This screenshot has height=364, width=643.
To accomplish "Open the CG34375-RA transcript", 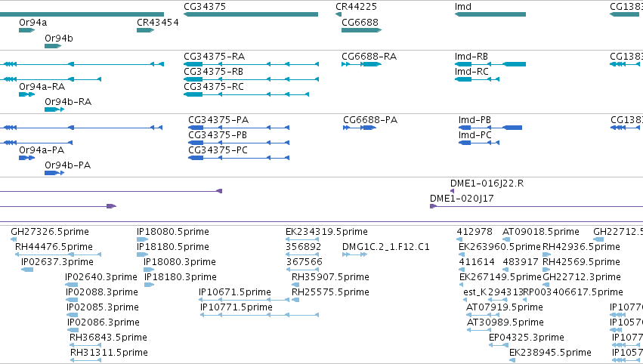I will click(251, 64).
